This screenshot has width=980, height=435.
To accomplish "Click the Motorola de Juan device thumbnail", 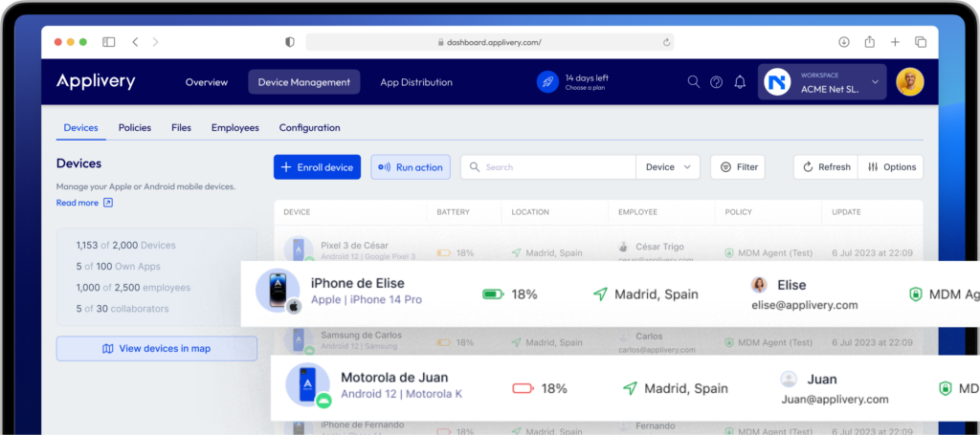I will pos(307,383).
